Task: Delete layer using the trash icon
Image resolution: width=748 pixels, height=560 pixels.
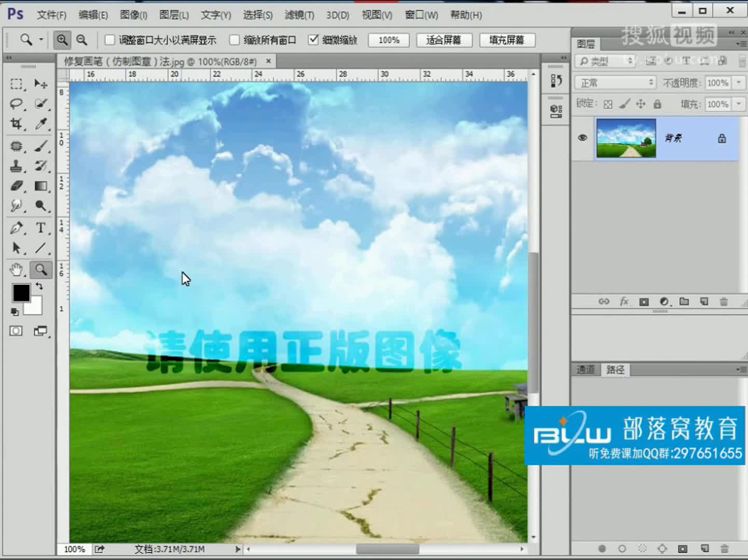Action: (x=724, y=301)
